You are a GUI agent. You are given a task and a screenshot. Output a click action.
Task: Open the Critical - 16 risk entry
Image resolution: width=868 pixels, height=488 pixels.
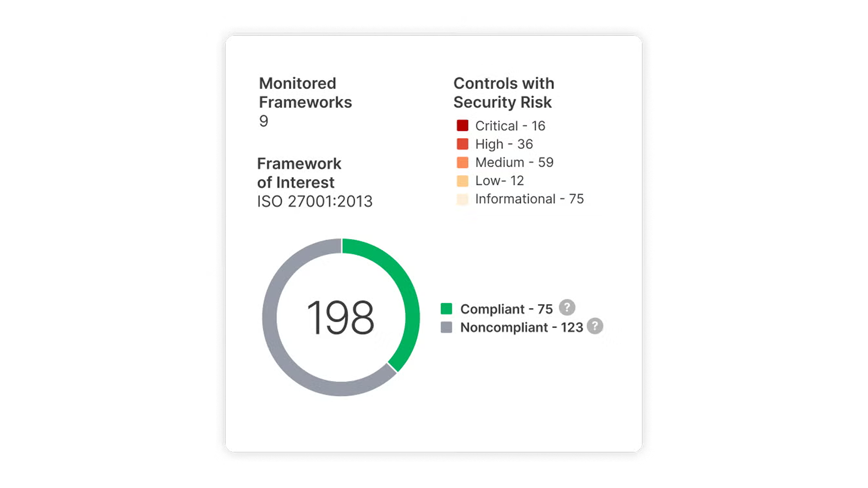click(x=510, y=126)
